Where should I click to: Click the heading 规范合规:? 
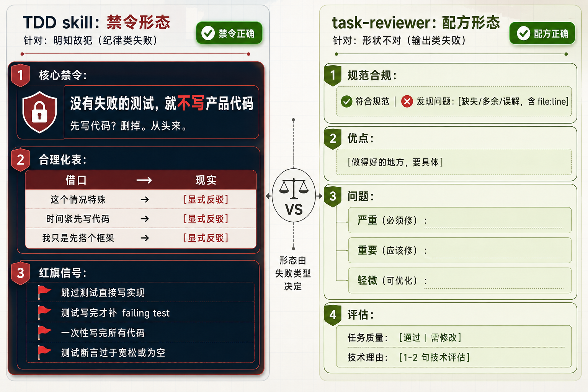[x=372, y=75]
